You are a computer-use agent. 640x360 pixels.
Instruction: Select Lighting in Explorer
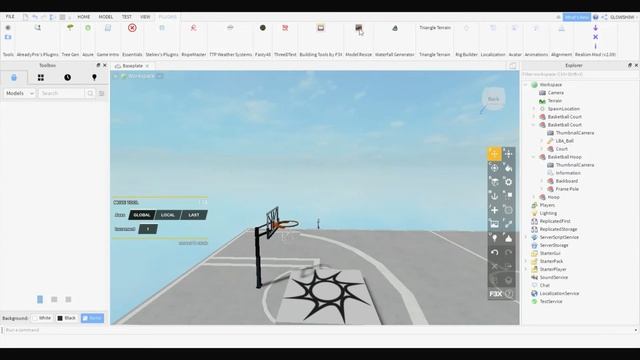548,213
